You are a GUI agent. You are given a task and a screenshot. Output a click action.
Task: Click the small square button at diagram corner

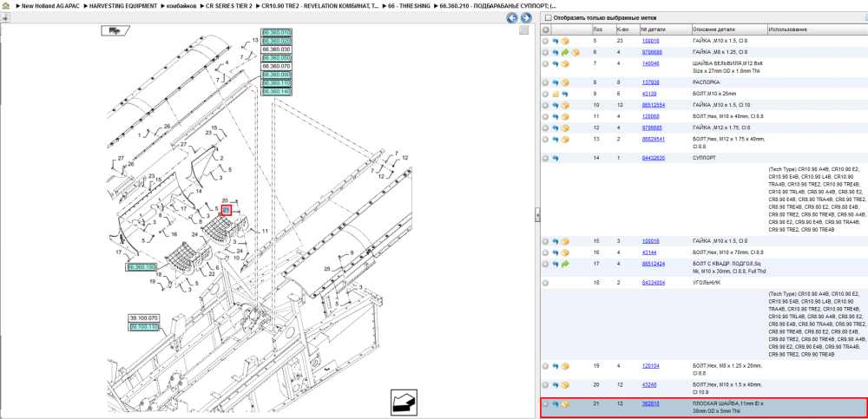(523, 30)
